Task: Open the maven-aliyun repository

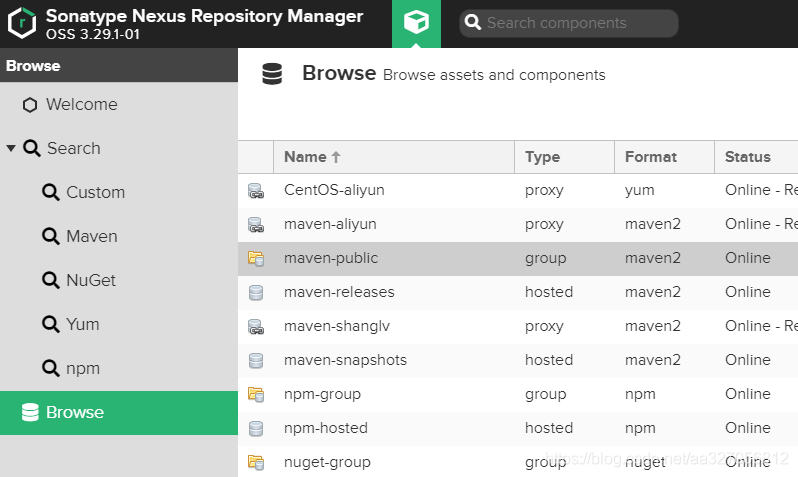Action: pyautogui.click(x=330, y=224)
